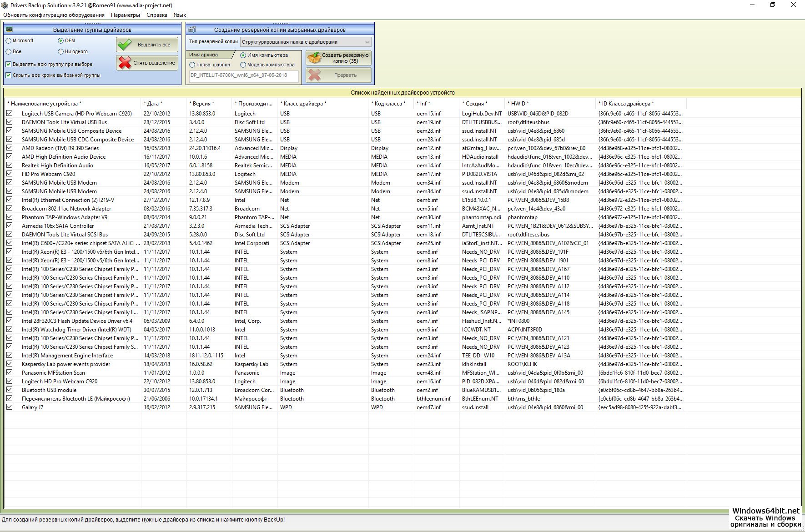Image resolution: width=805 pixels, height=532 pixels.
Task: Click the app icon in the title bar
Action: [5, 5]
